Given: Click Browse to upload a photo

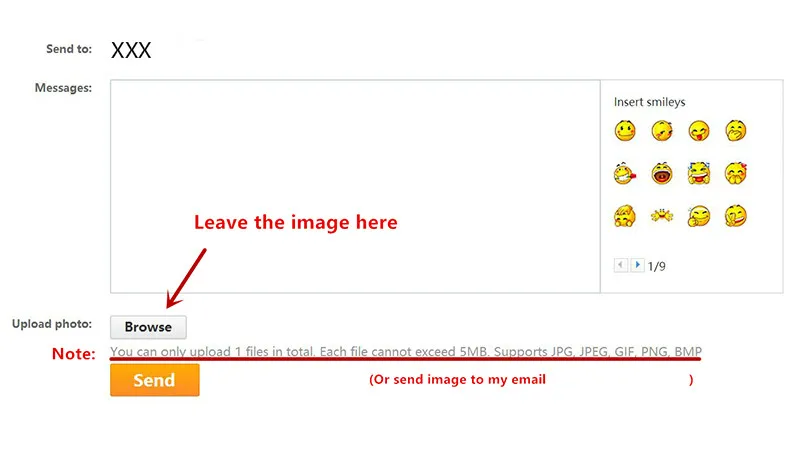Looking at the screenshot, I should click(x=148, y=327).
